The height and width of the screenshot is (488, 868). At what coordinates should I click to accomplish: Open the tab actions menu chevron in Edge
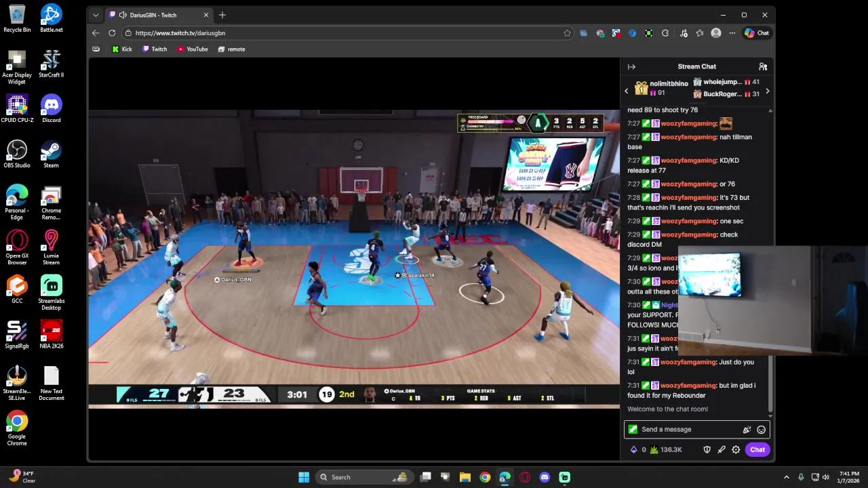96,15
